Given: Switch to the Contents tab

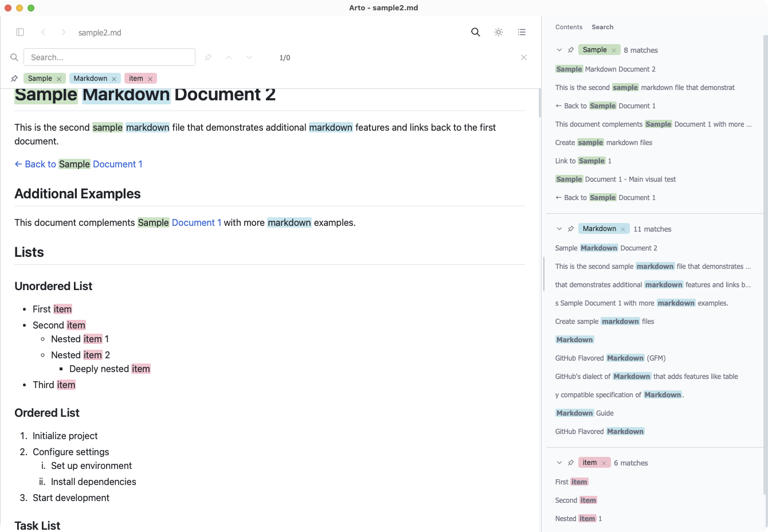Looking at the screenshot, I should pyautogui.click(x=569, y=27).
